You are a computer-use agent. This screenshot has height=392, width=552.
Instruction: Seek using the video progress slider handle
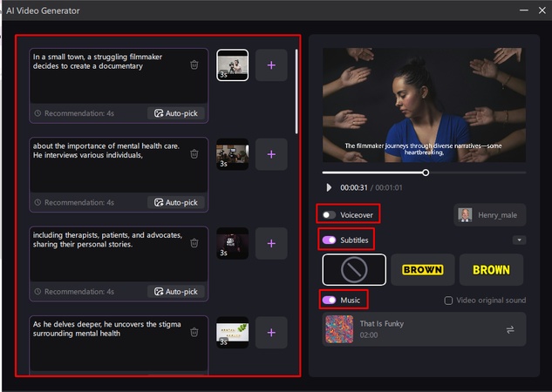pyautogui.click(x=426, y=172)
